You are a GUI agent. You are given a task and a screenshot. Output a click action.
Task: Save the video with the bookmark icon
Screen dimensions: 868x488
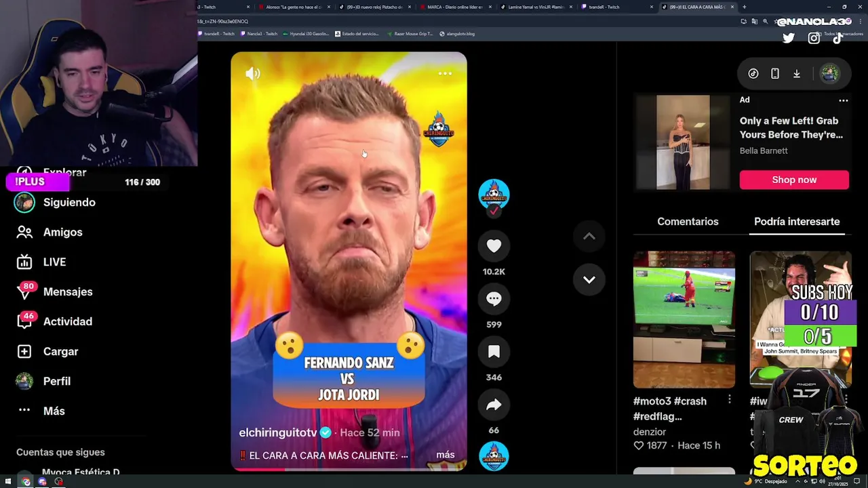point(494,352)
